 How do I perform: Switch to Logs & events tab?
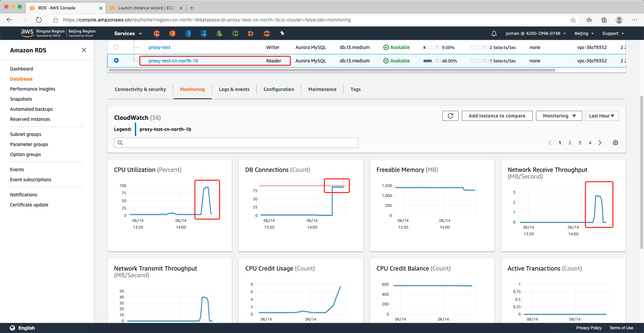(x=234, y=89)
